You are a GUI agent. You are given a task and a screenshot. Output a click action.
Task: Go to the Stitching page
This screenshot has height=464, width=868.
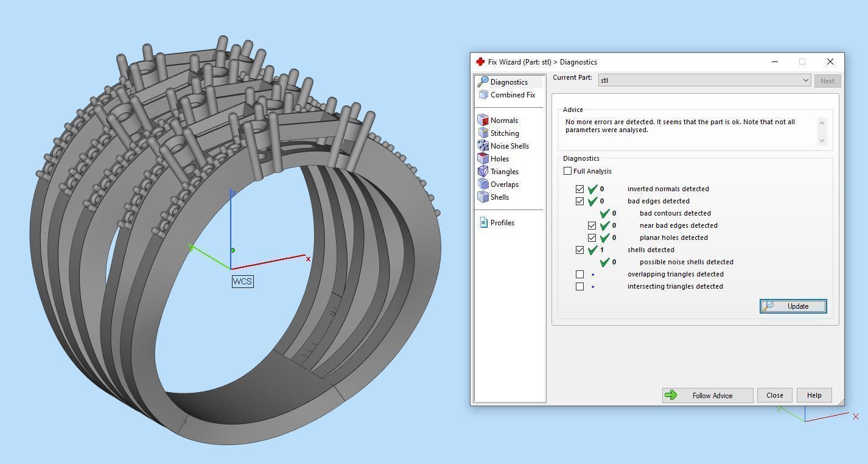(505, 133)
